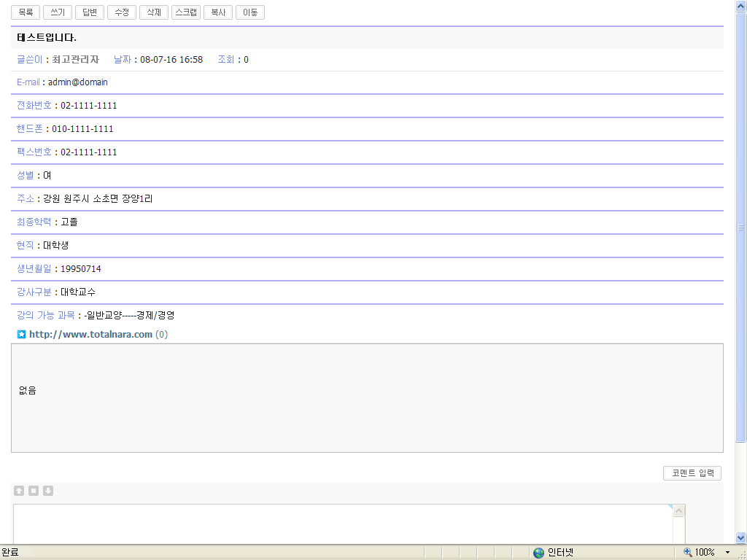Image resolution: width=747 pixels, height=560 pixels.
Task: Click comment textarea scroll-up arrow
Action: pyautogui.click(x=679, y=511)
